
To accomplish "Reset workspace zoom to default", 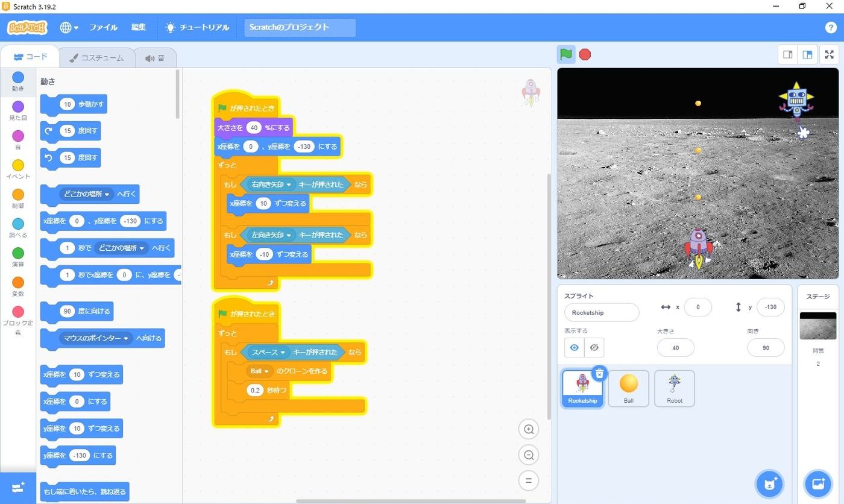I will 529,480.
